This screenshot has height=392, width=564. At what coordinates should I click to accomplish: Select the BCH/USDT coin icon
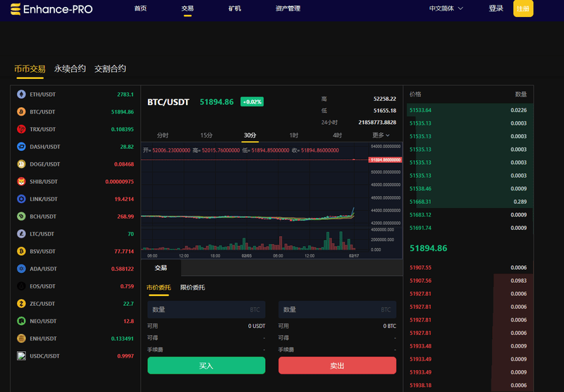tap(21, 216)
